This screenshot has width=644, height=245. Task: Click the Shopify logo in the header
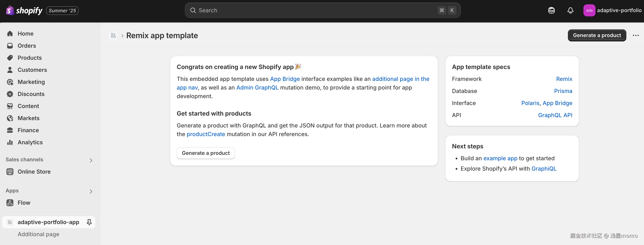coord(24,10)
